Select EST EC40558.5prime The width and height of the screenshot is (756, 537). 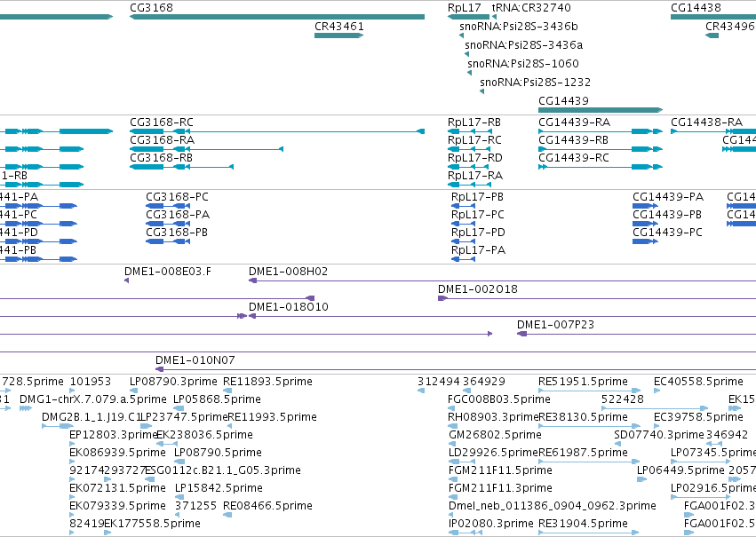coord(657,391)
